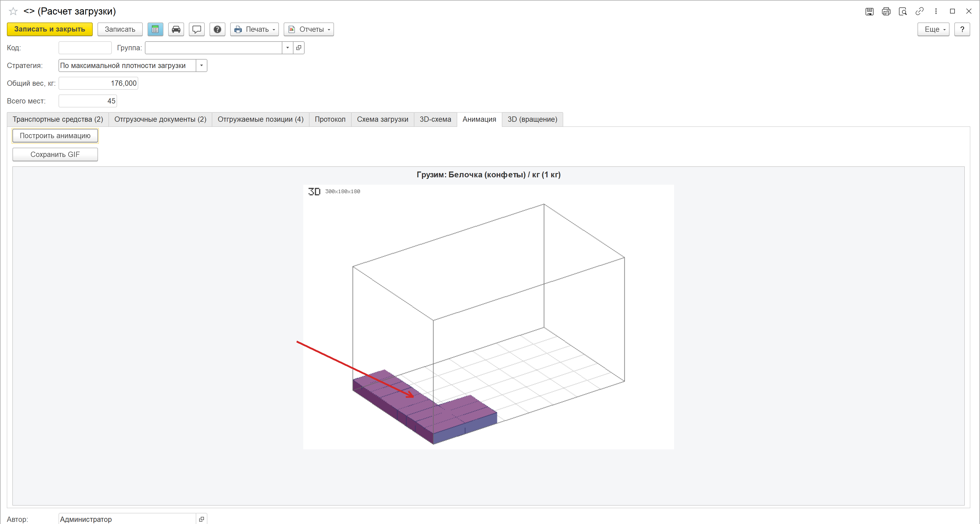Click Записать и закрыть button
This screenshot has width=980, height=524.
pos(50,29)
